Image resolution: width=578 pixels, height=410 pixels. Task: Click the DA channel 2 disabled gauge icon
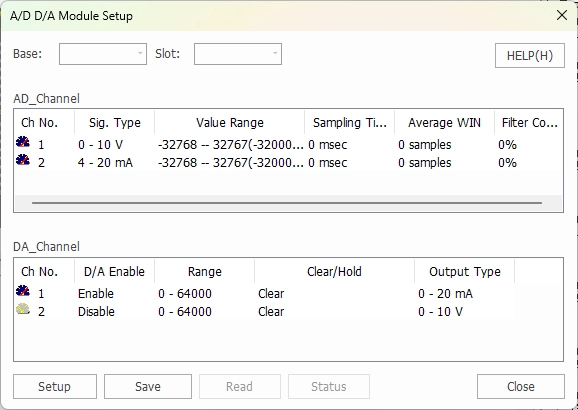point(23,309)
